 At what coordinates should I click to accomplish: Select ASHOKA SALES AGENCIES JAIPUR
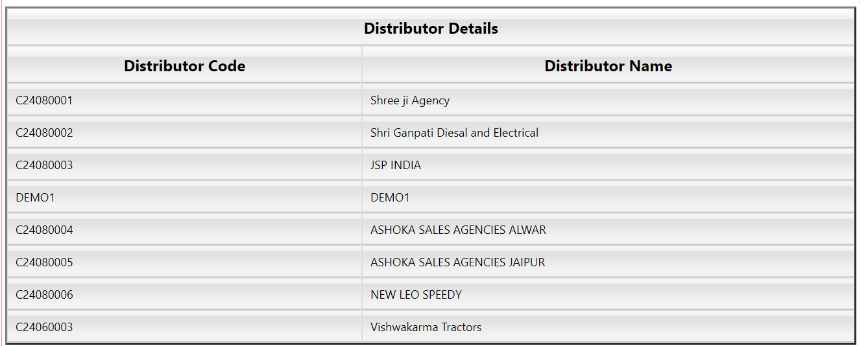coord(457,262)
